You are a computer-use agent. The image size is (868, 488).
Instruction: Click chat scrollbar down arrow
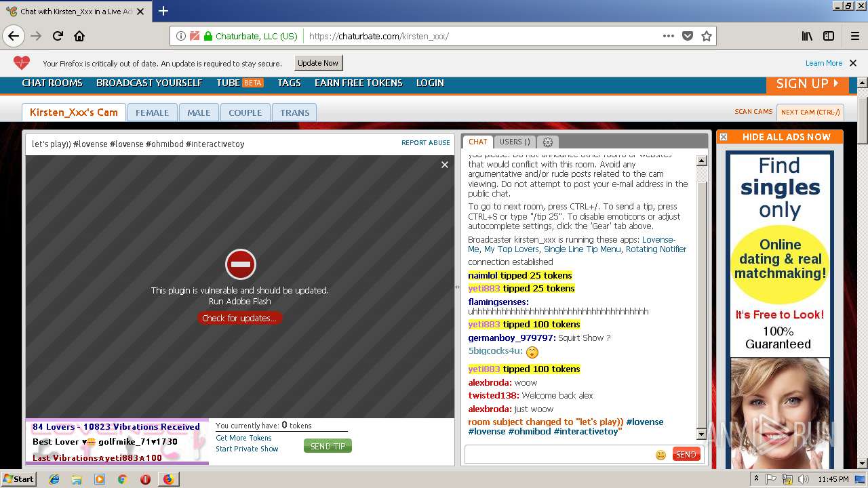click(702, 434)
